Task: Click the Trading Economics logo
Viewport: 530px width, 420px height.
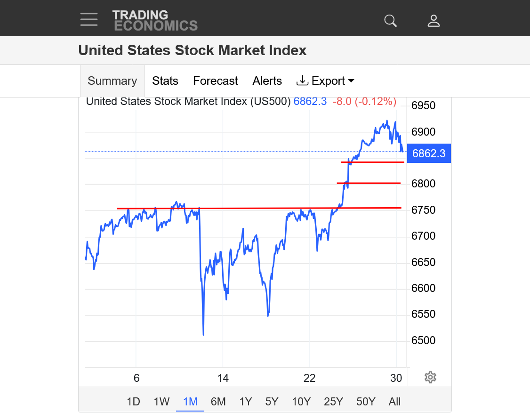Action: (x=155, y=20)
